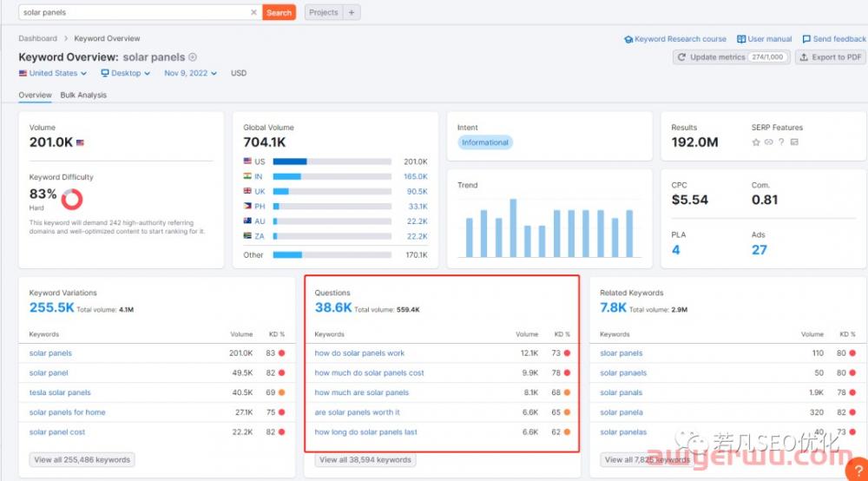Click the keyword difficulty donut chart

(x=72, y=200)
